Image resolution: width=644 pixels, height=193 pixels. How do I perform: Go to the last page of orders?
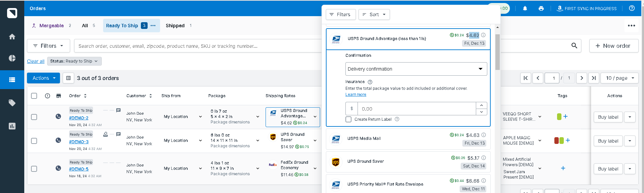[594, 78]
